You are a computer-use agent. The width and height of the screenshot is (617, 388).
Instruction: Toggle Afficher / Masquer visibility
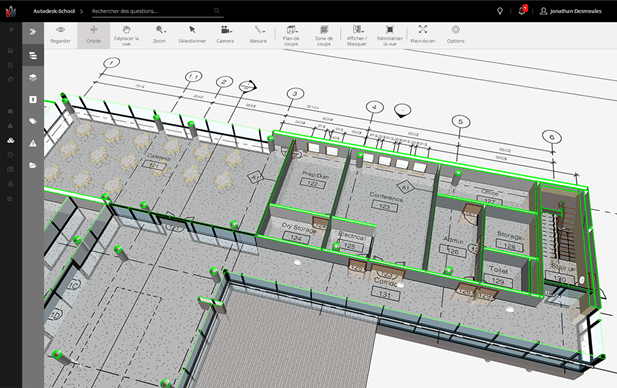[x=357, y=35]
